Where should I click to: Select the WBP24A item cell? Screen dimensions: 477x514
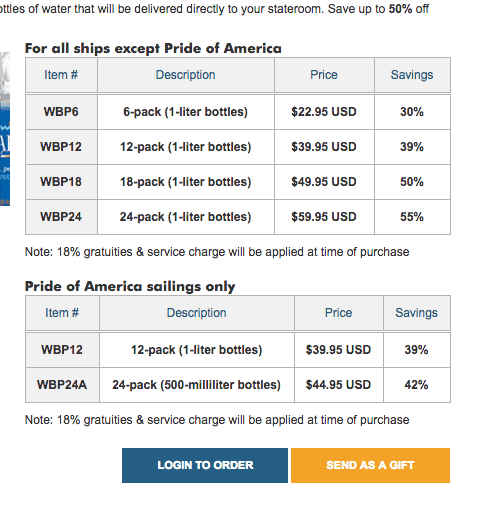pos(62,385)
